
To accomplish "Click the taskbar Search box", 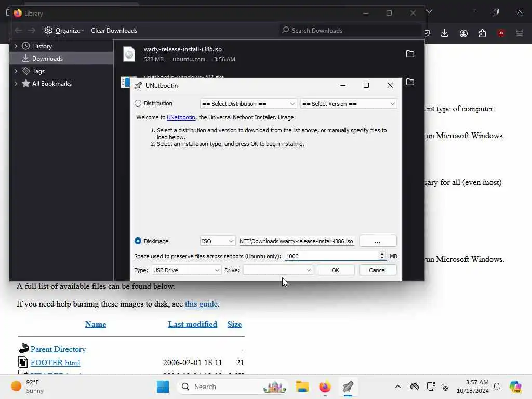I will [x=233, y=387].
